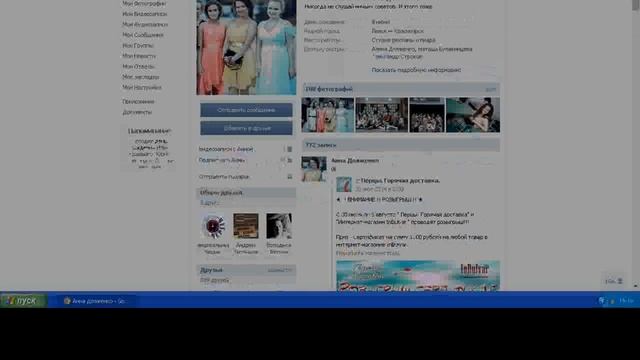Open the Мои Аудиозаписи sidebar link
The width and height of the screenshot is (640, 360).
(x=145, y=24)
